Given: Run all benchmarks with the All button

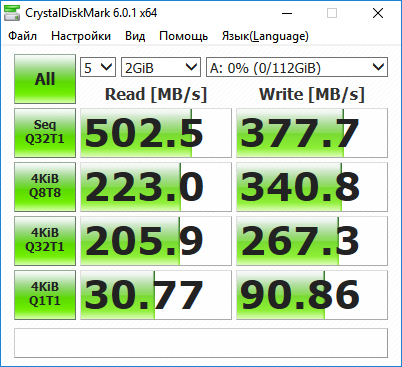Looking at the screenshot, I should coord(45,79).
